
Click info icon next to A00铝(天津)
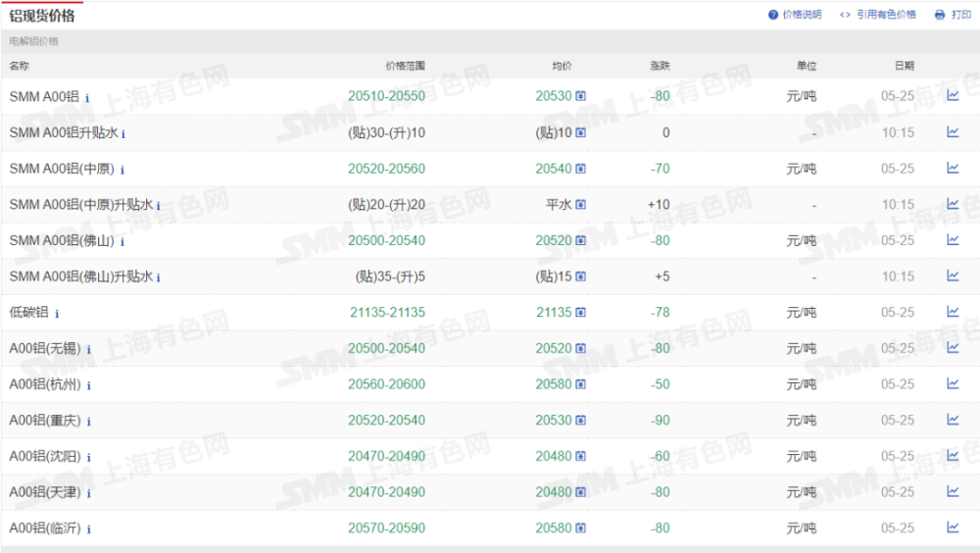(x=89, y=493)
